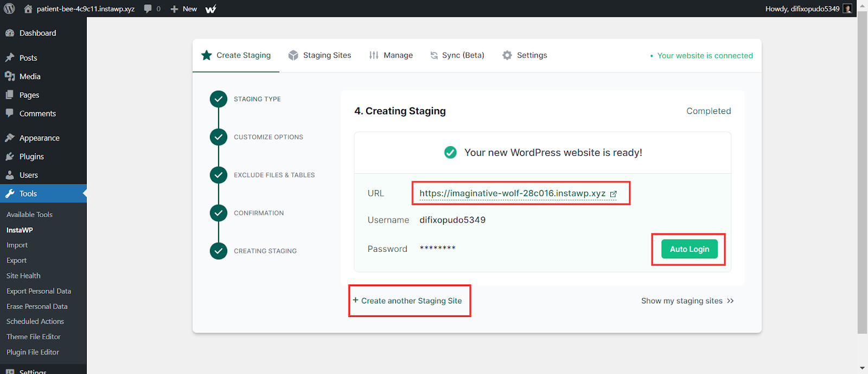Click the patient-bee site name in admin bar
The width and height of the screenshot is (868, 374).
pyautogui.click(x=86, y=9)
